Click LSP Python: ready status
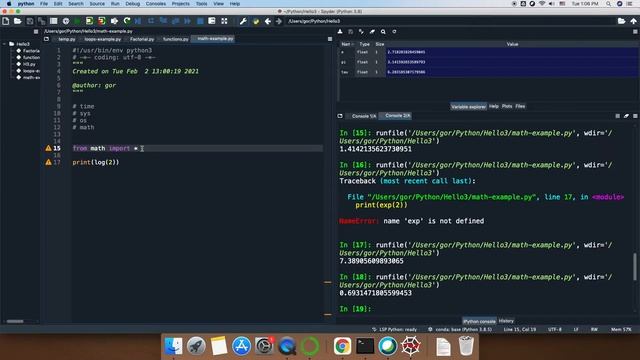Image resolution: width=640 pixels, height=360 pixels. 394,329
